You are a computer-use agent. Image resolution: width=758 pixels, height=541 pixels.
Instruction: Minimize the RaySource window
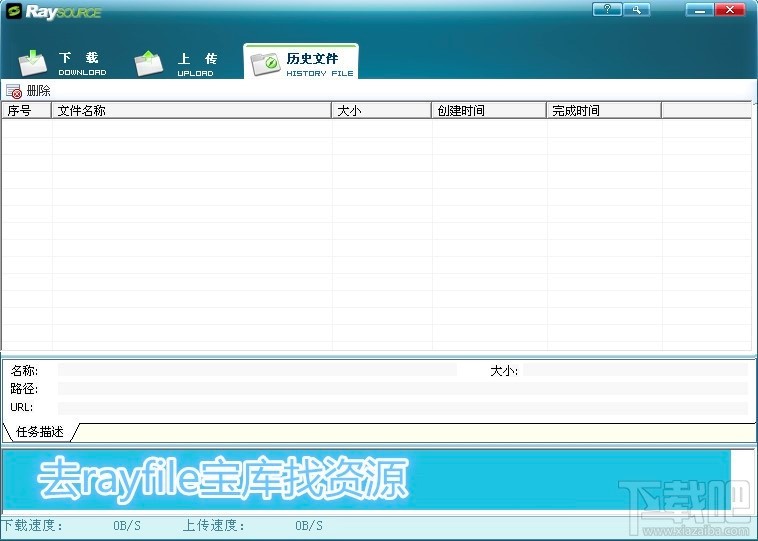click(x=700, y=9)
